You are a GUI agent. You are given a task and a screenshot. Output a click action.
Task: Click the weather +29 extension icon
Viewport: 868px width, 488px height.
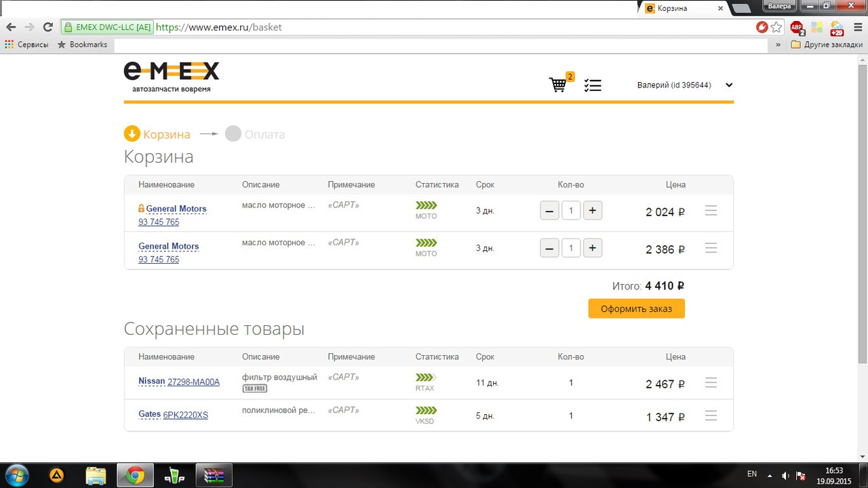click(836, 27)
